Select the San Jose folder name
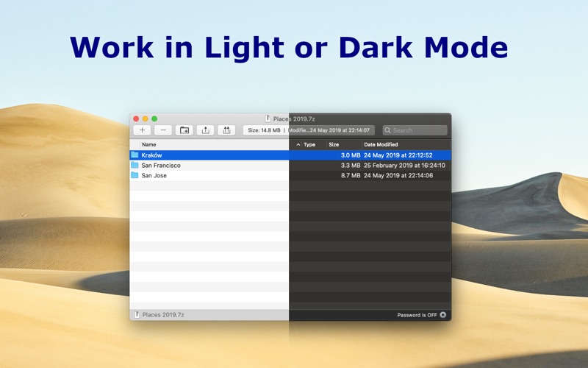588x368 pixels. (x=154, y=175)
